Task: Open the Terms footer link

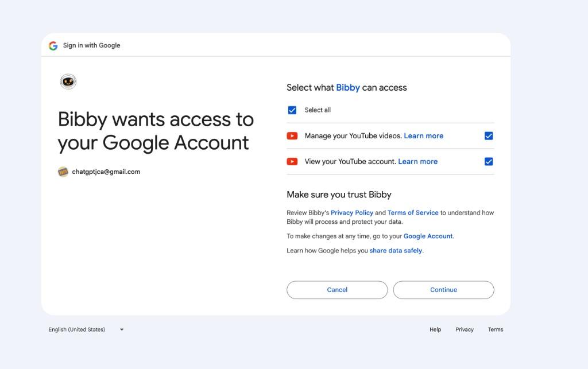Action: pyautogui.click(x=496, y=329)
